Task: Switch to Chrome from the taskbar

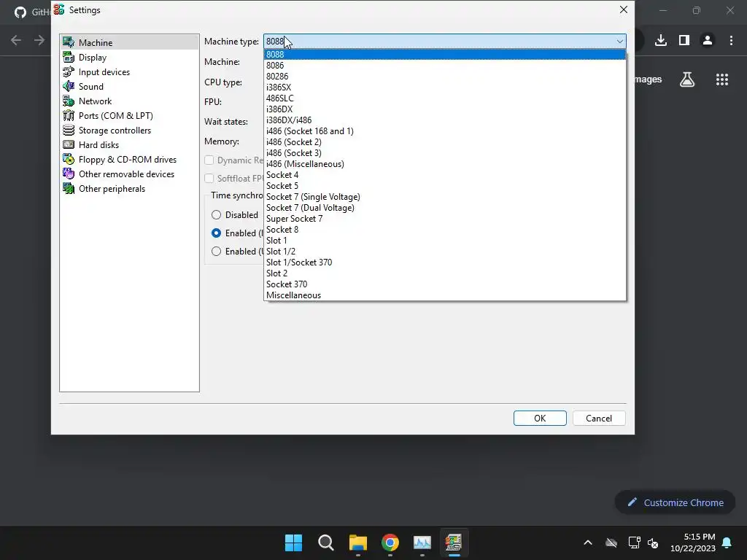Action: [x=390, y=542]
